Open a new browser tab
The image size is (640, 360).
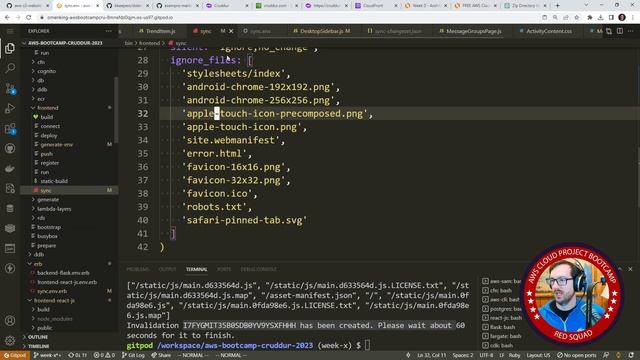[558, 6]
